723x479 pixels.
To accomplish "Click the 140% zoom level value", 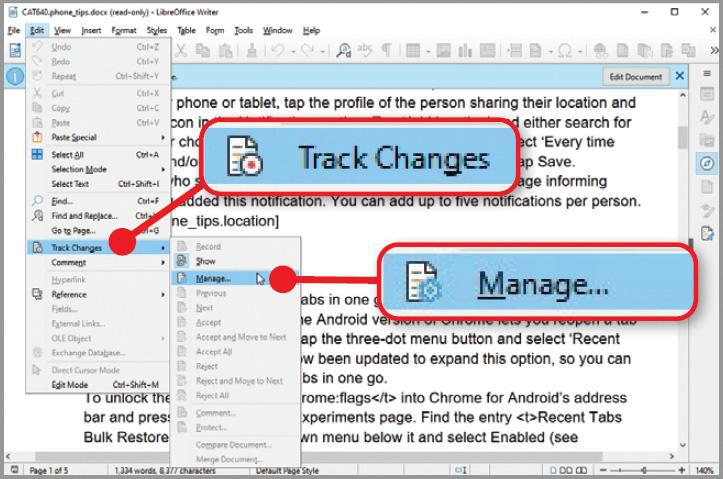I will [x=704, y=470].
